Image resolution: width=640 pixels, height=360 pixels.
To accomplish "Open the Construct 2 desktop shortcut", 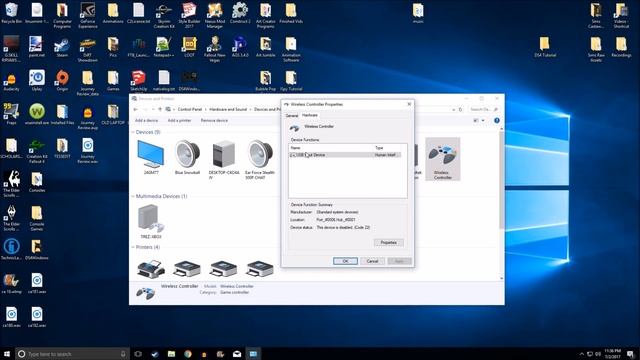I will (x=240, y=13).
